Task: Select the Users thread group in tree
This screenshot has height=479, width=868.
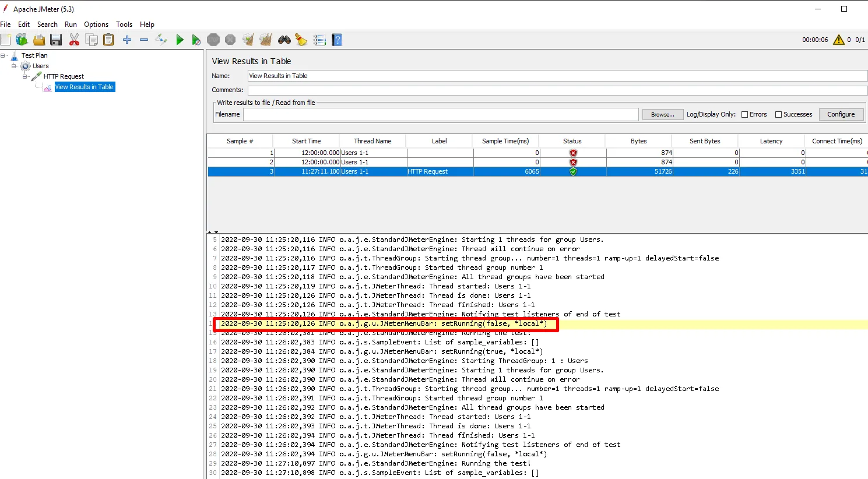Action: (41, 66)
